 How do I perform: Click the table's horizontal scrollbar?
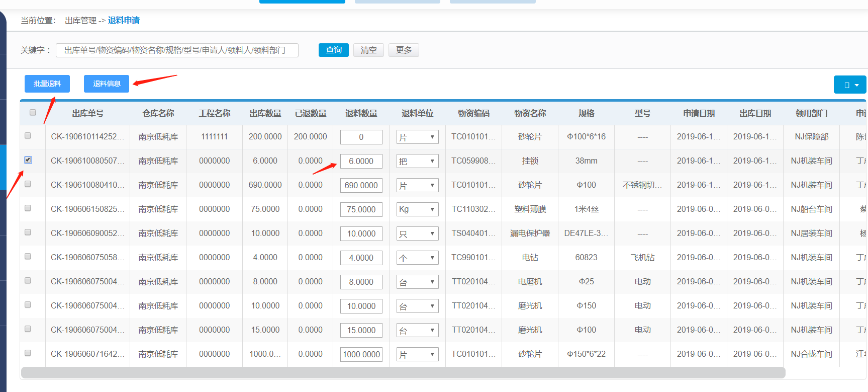pyautogui.click(x=402, y=372)
